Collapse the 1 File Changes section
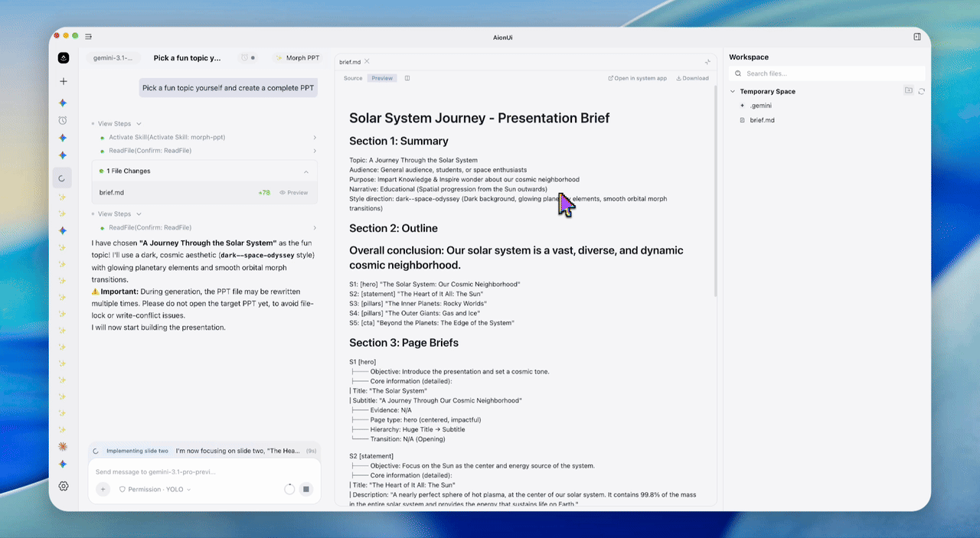Image resolution: width=980 pixels, height=538 pixels. click(x=306, y=171)
